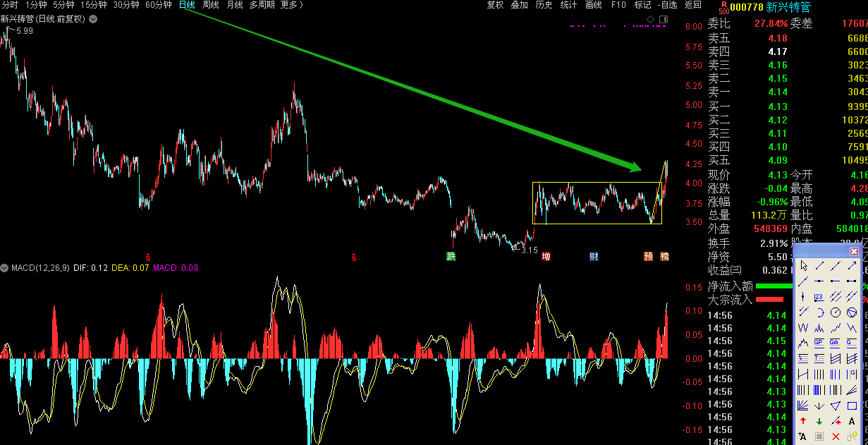Toggle 画线 drawing mode
Screen dimensions: 868x445
pos(594,5)
